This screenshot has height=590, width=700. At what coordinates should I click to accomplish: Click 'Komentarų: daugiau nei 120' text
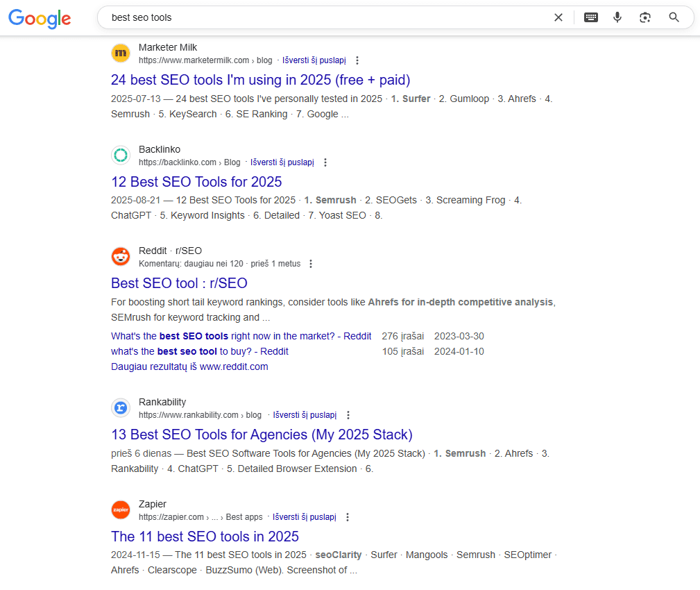(x=191, y=264)
